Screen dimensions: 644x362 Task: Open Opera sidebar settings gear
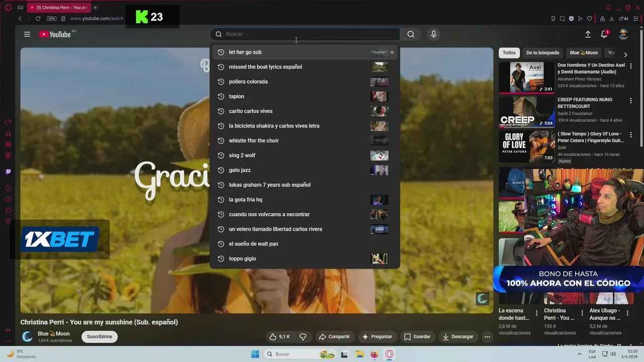click(x=8, y=222)
